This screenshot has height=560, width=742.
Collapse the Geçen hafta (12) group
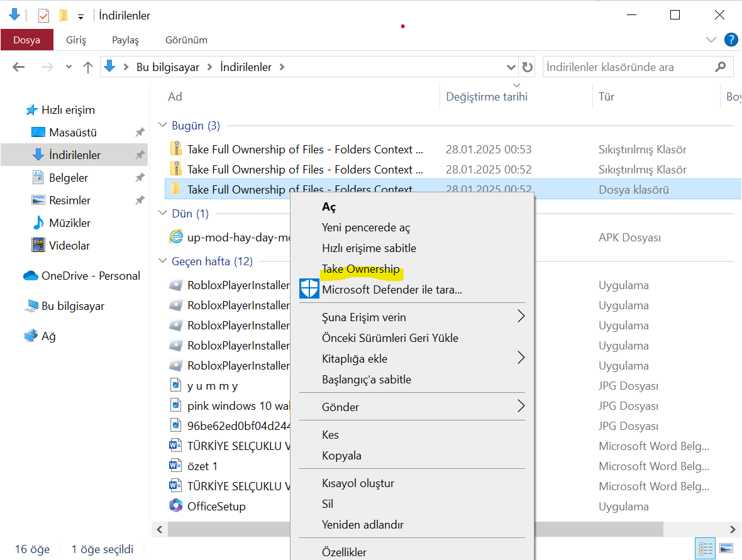tap(162, 261)
